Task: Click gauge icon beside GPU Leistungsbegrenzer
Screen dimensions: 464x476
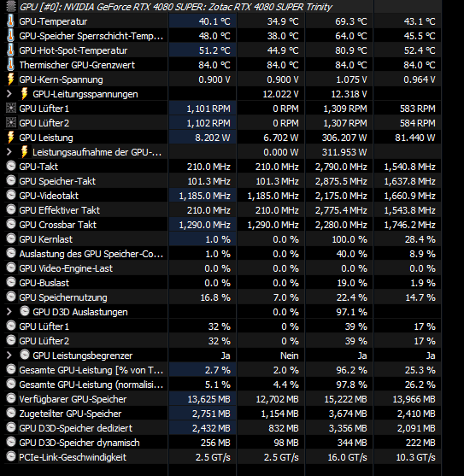Action: point(25,355)
